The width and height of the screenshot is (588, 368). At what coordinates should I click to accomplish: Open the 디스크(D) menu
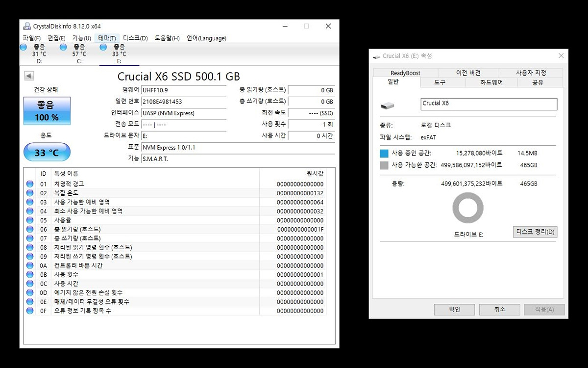click(x=135, y=38)
